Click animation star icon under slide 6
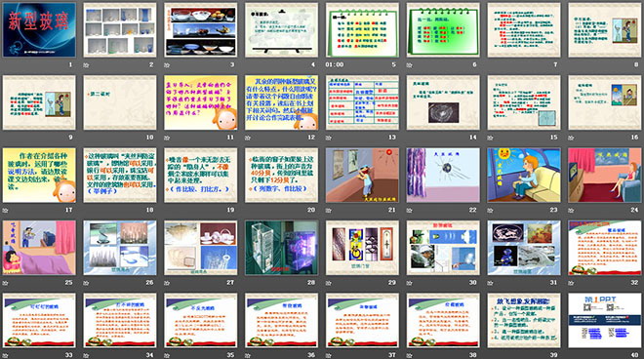The image size is (644, 359). pos(410,65)
